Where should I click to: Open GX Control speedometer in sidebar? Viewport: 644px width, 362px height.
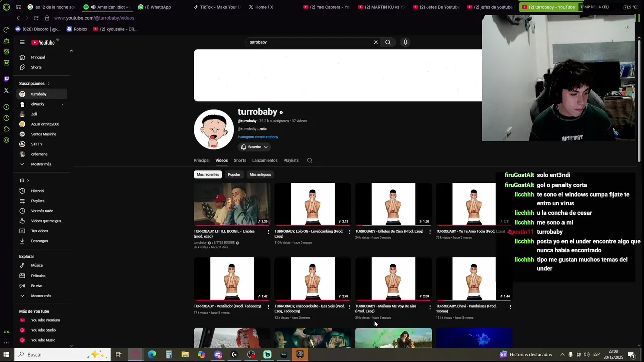point(6,30)
